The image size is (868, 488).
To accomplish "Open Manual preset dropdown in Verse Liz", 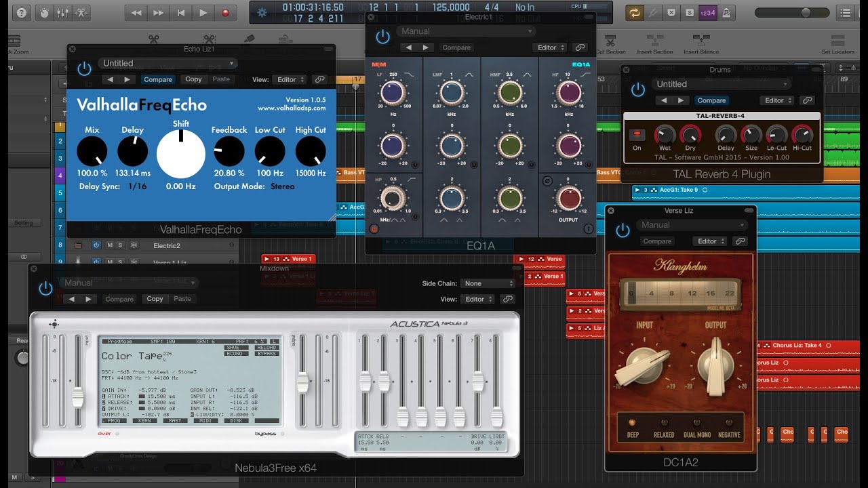I will tap(692, 225).
